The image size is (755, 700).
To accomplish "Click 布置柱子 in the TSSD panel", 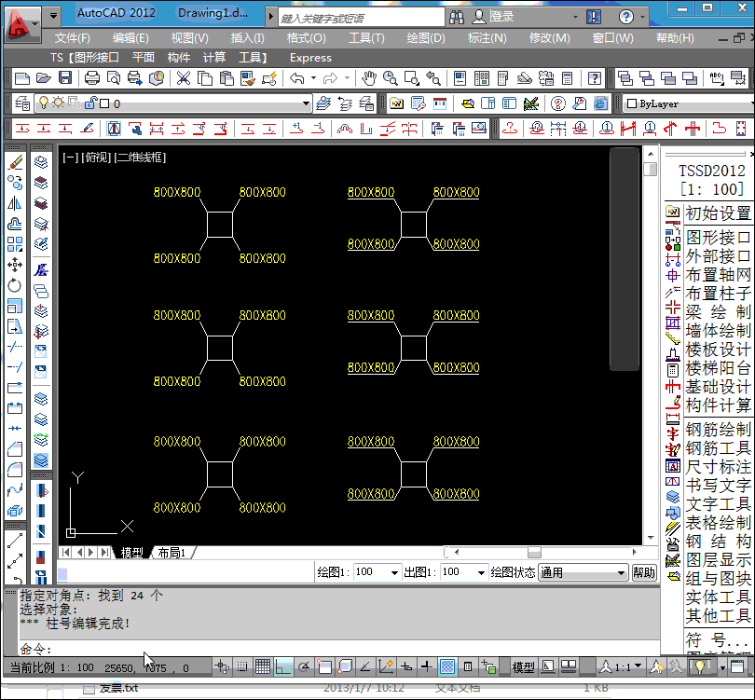I will pyautogui.click(x=718, y=294).
